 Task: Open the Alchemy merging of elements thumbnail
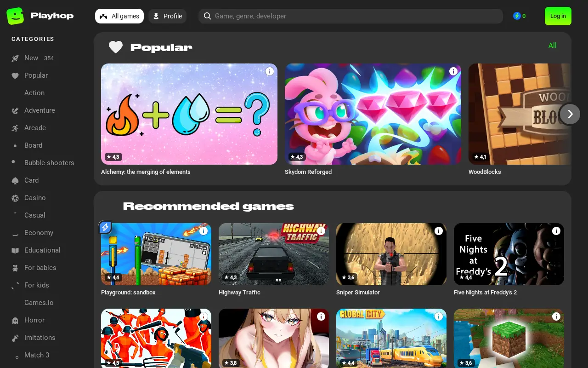(x=189, y=114)
